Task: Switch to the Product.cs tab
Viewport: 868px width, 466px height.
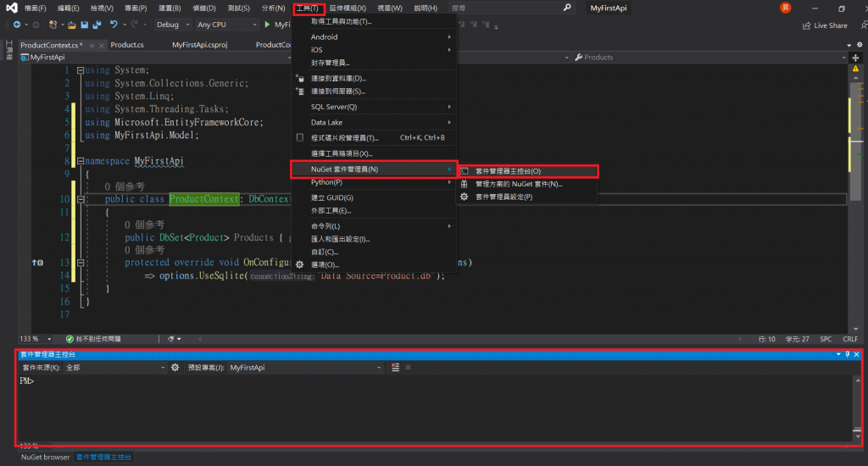Action: [127, 46]
